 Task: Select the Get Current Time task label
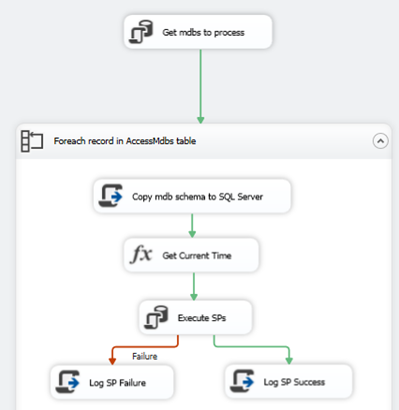coord(197,256)
